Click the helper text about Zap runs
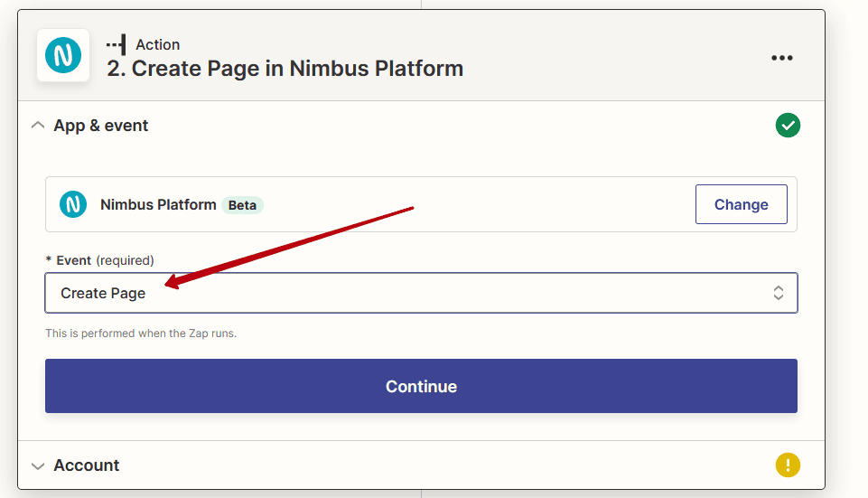 click(x=141, y=334)
